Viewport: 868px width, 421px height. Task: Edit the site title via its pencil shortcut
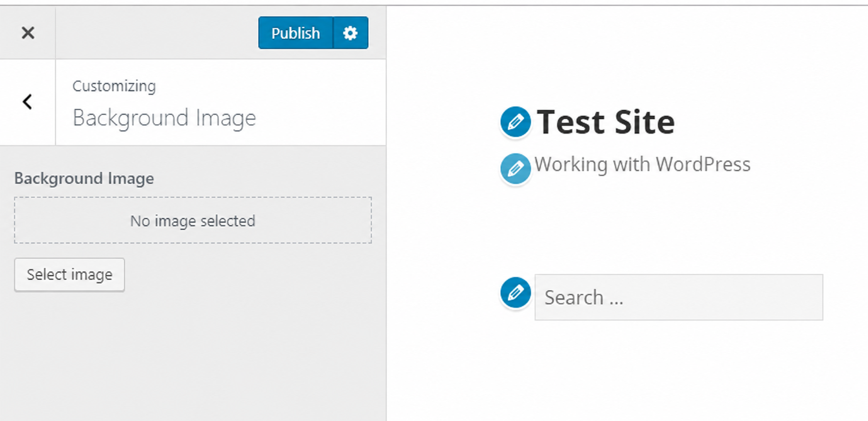(x=515, y=122)
